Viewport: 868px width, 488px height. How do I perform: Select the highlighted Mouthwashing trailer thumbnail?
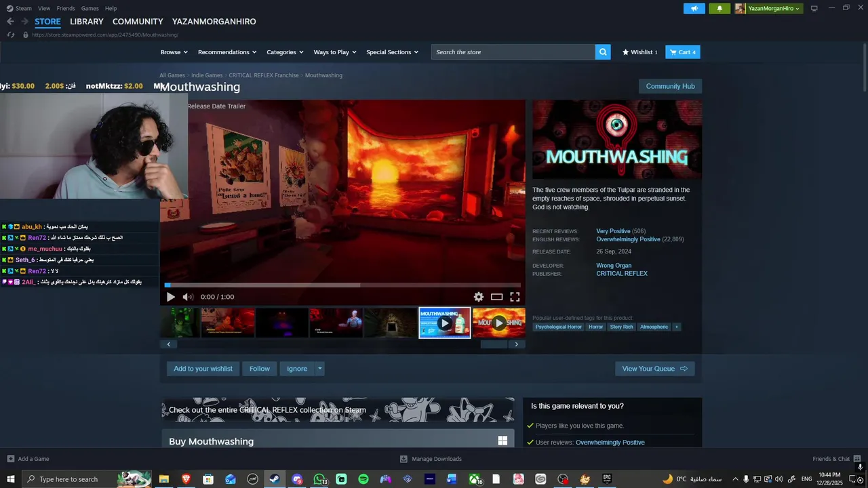coord(445,323)
